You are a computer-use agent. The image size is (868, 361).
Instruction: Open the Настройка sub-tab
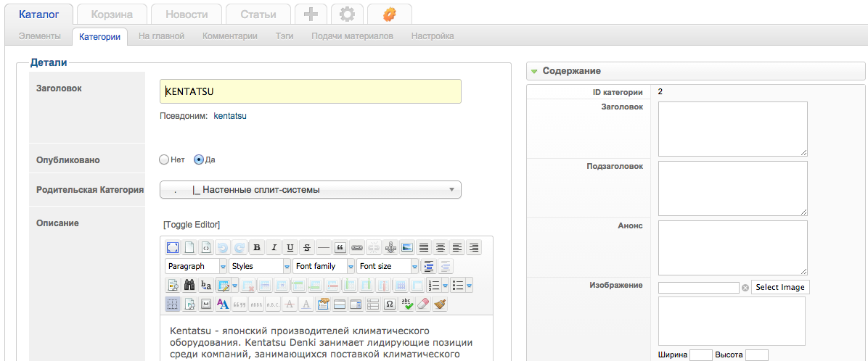point(433,36)
